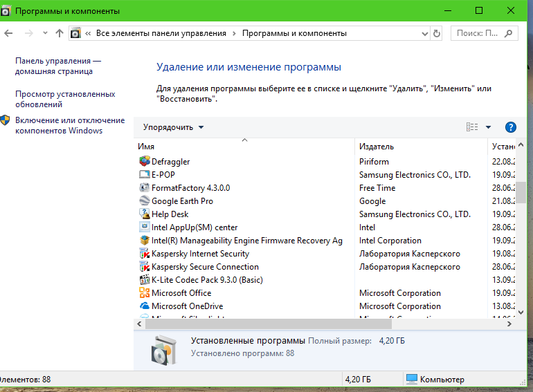Click Лаборатория Касперского for Kaspersky Secure Connection

click(x=410, y=267)
